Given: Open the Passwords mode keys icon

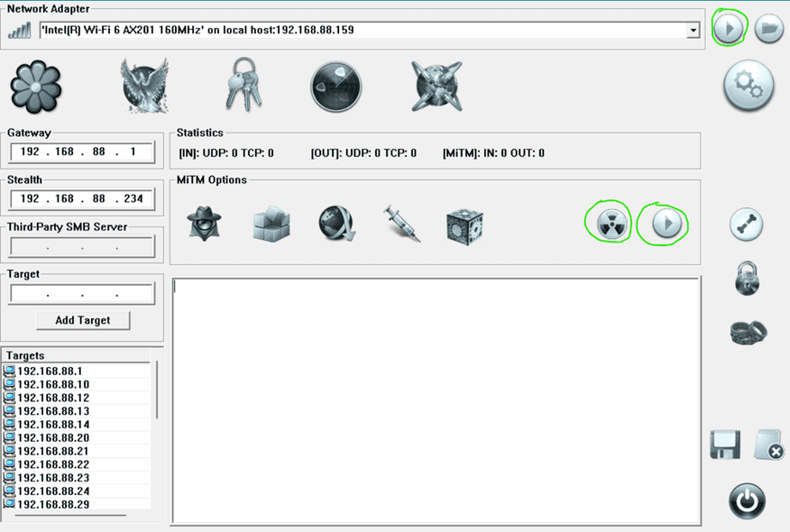Looking at the screenshot, I should tap(243, 84).
